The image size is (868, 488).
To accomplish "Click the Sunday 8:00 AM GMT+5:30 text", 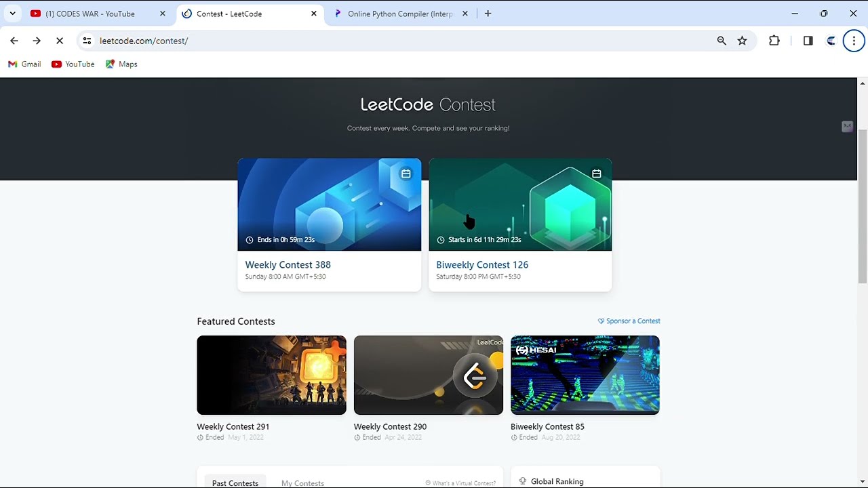I will point(285,277).
